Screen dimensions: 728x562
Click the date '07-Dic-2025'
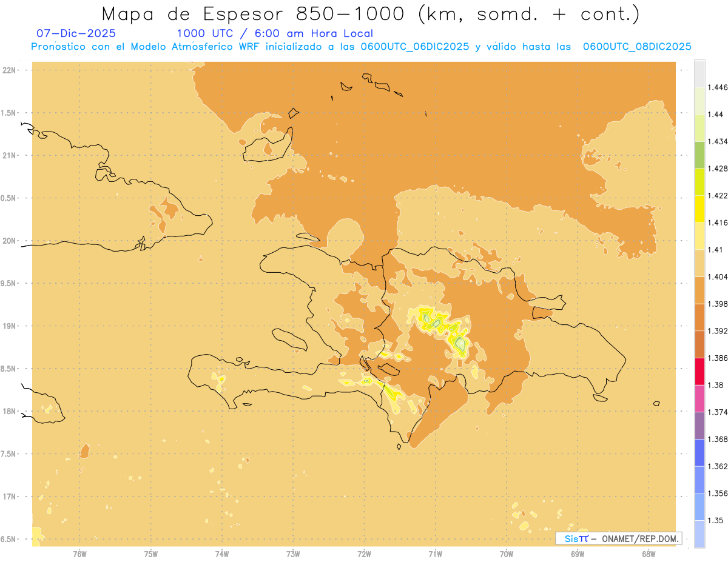click(76, 34)
